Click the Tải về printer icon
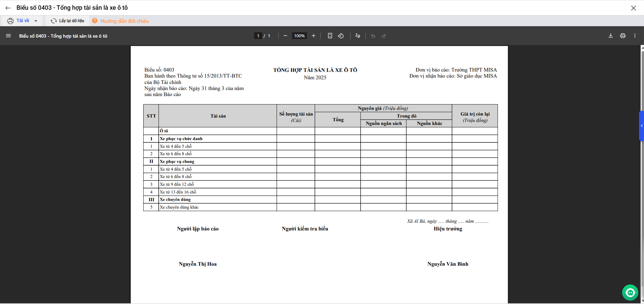 click(x=10, y=21)
